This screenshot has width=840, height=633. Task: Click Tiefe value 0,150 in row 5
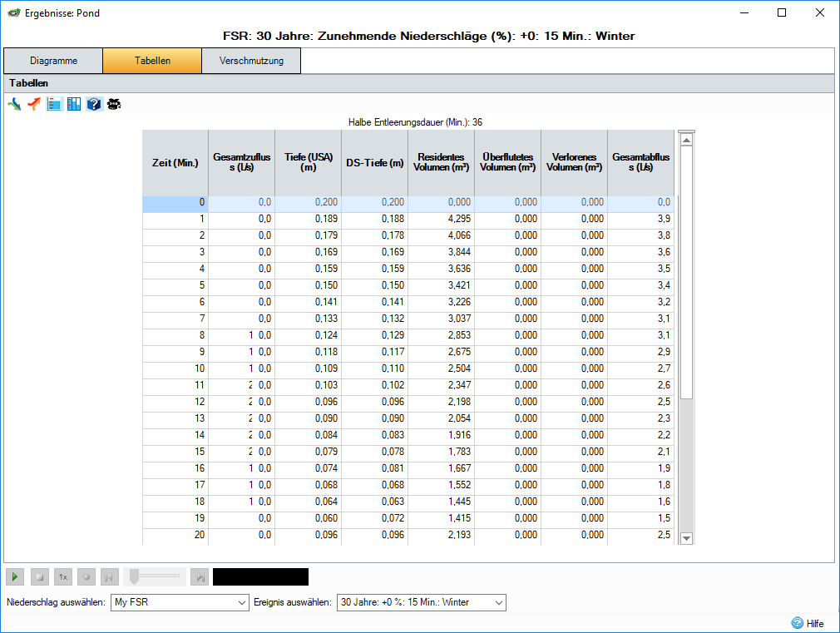[x=308, y=285]
